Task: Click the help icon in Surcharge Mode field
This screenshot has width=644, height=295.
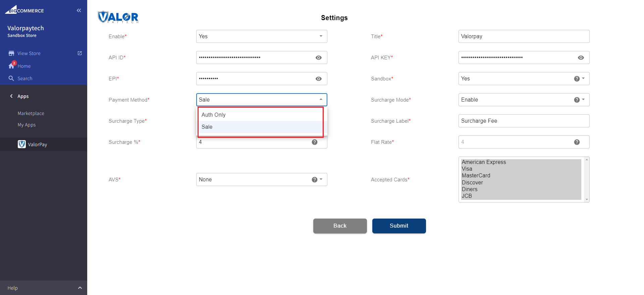Action: 577,100
